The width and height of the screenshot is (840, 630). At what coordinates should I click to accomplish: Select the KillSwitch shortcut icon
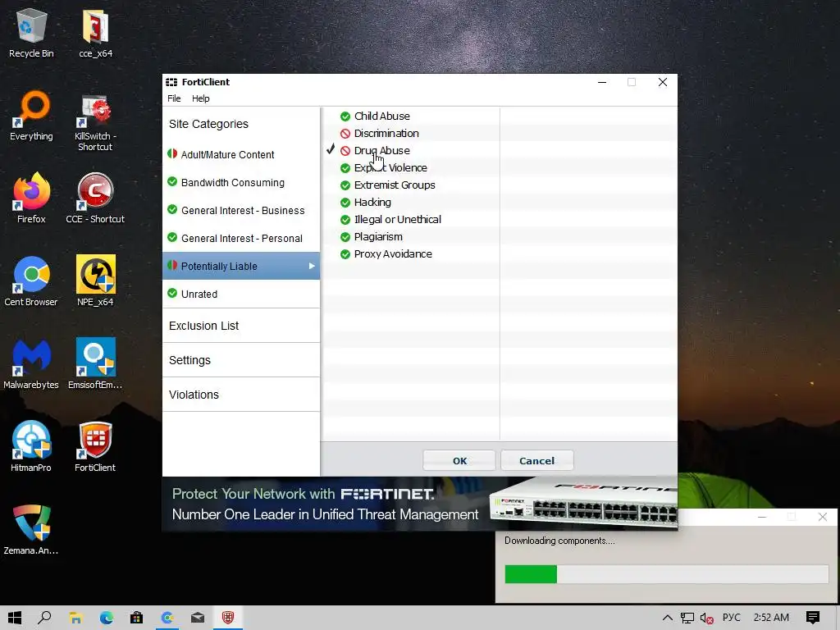tap(95, 121)
